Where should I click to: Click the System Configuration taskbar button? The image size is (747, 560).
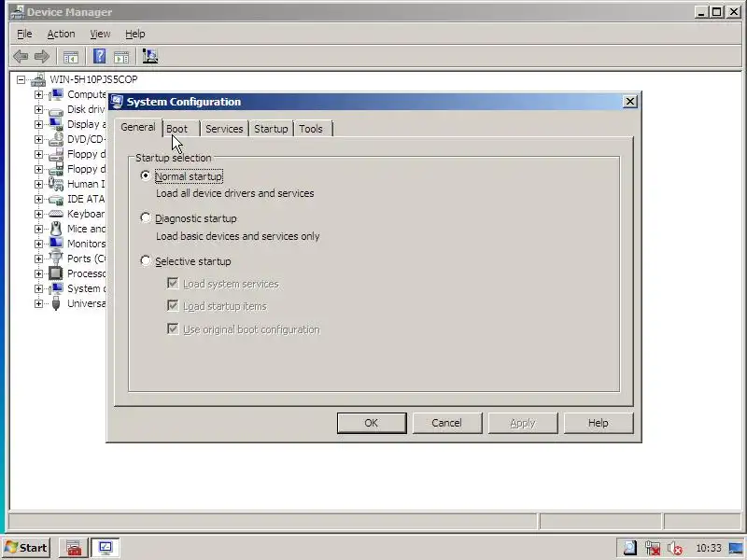106,548
